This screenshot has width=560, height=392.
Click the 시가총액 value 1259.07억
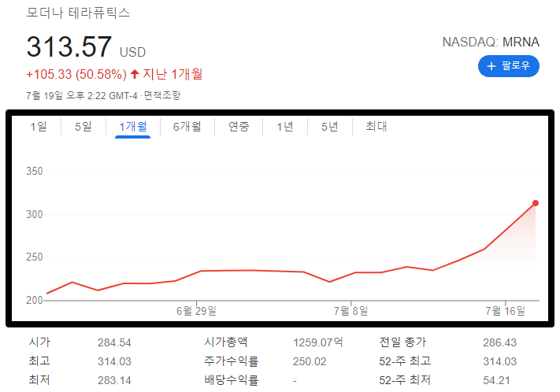[318, 342]
